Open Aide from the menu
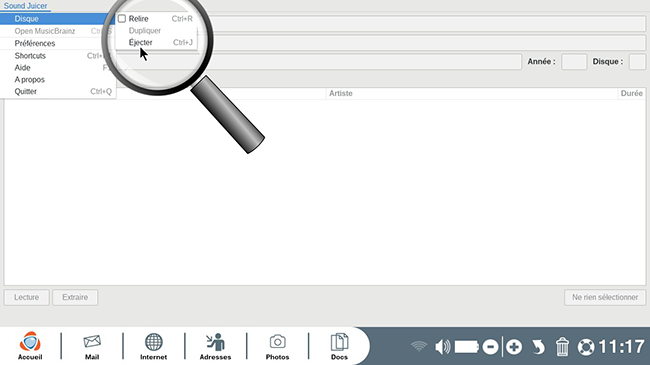Image resolution: width=650 pixels, height=365 pixels. tap(57, 68)
